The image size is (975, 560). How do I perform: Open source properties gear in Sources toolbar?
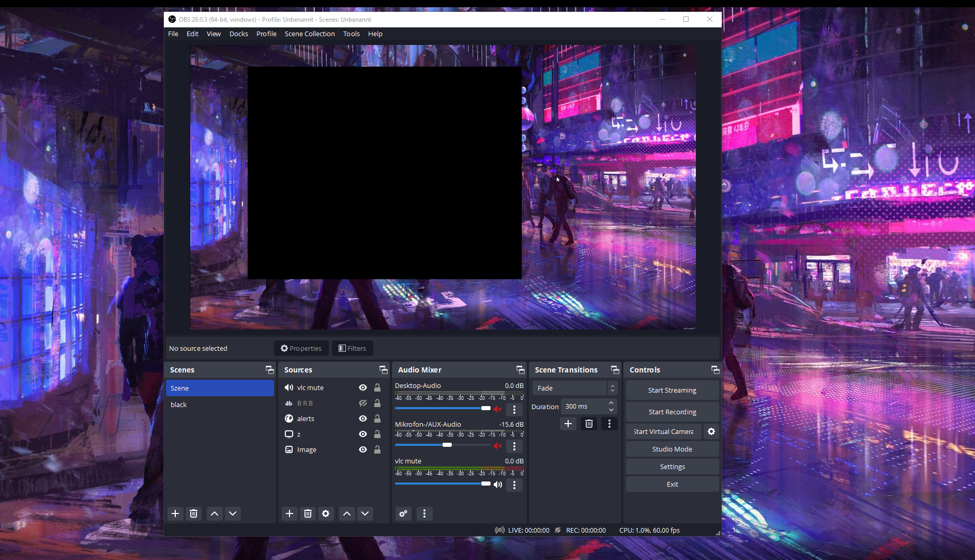tap(326, 514)
